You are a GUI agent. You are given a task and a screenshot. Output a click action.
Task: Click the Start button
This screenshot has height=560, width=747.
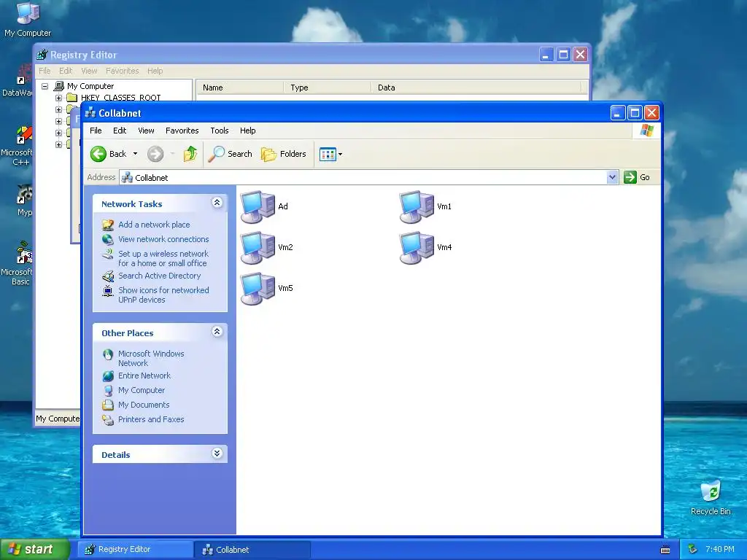click(x=35, y=549)
